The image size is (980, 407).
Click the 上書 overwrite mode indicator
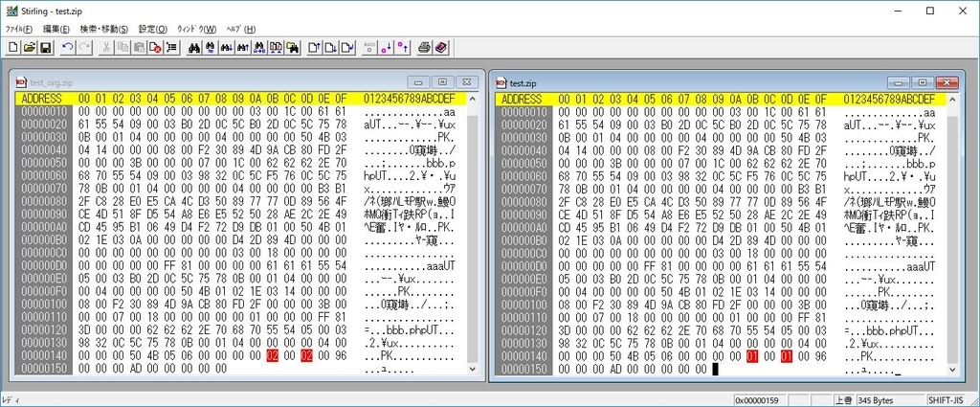844,400
